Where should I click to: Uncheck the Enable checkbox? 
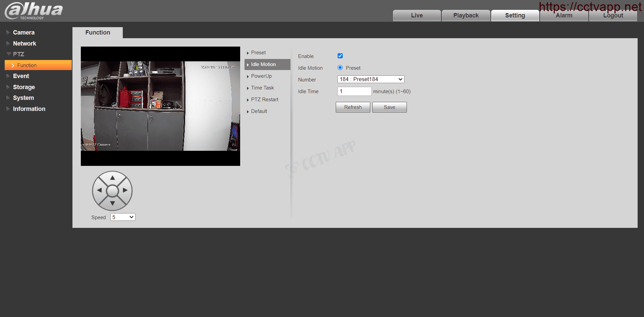coord(340,56)
